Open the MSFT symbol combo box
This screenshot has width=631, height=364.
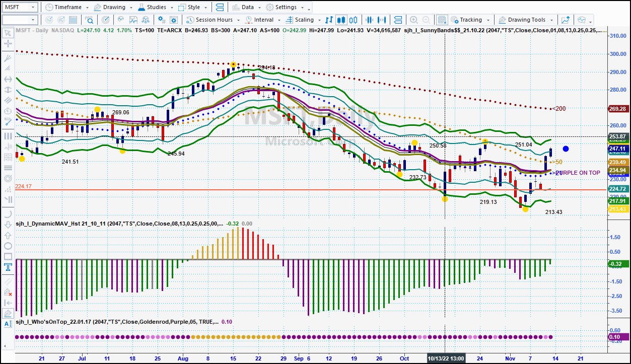pos(20,8)
